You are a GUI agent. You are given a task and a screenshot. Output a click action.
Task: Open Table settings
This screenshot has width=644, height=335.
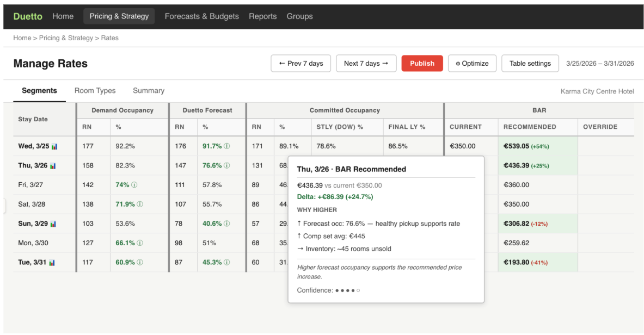click(x=530, y=64)
